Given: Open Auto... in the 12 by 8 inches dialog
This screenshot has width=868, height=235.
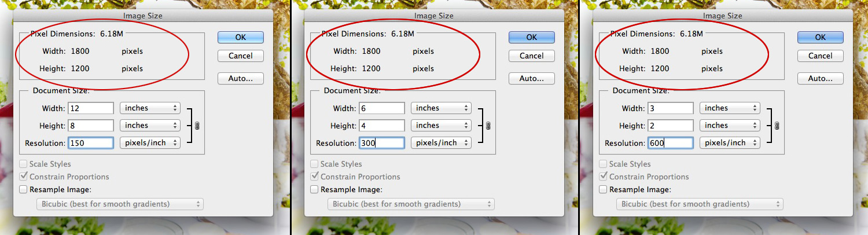Looking at the screenshot, I should [241, 78].
